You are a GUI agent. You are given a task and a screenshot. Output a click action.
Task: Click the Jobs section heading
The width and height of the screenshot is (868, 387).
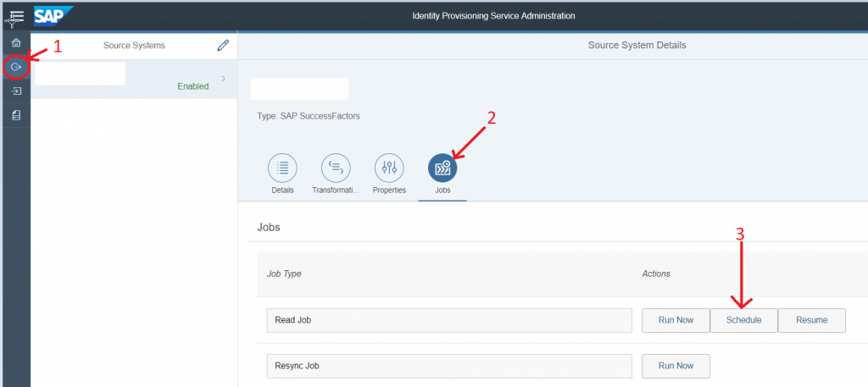pyautogui.click(x=269, y=227)
